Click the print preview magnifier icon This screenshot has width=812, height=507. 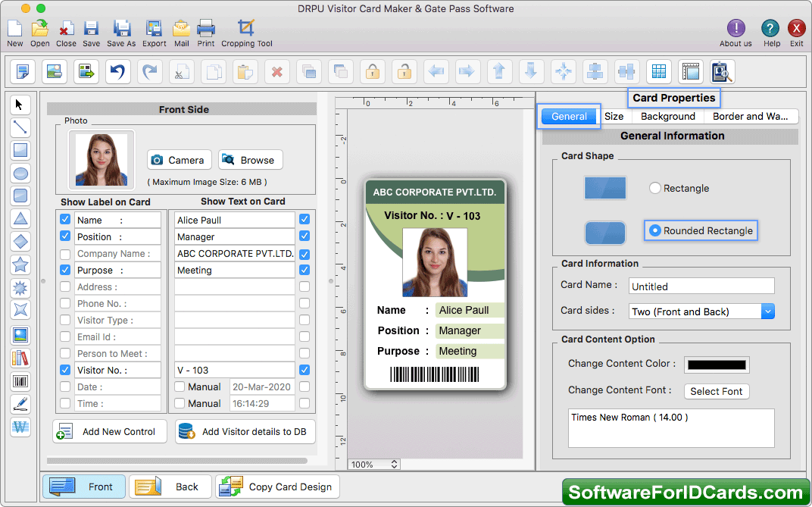[723, 71]
